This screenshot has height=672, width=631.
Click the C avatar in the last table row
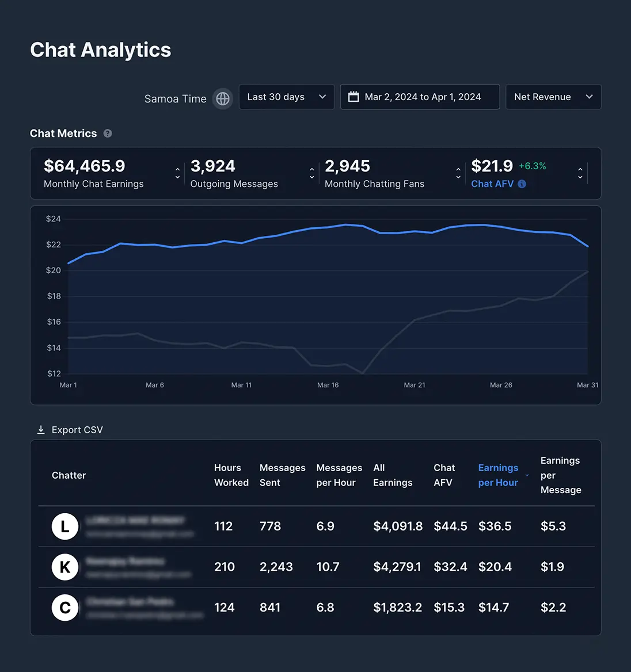64,608
